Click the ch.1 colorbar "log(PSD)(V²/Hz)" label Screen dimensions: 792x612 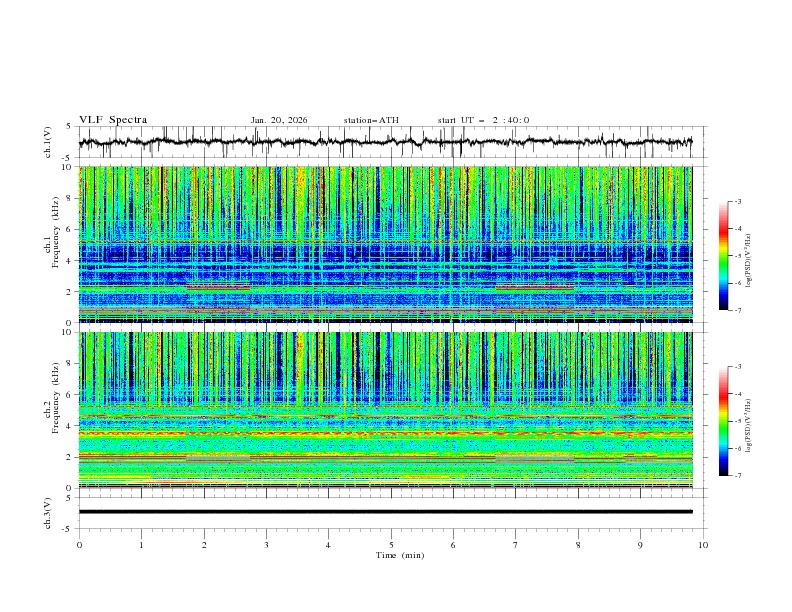click(x=749, y=261)
